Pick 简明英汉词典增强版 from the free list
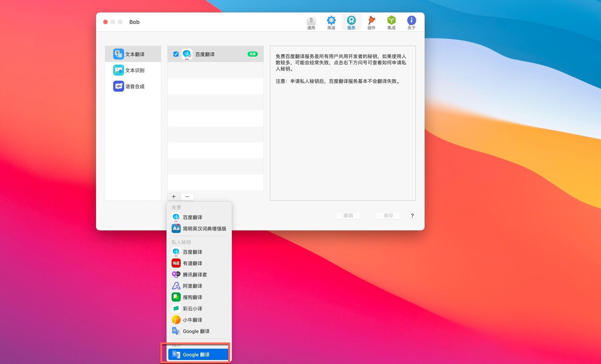This screenshot has height=364, width=601. click(x=204, y=228)
